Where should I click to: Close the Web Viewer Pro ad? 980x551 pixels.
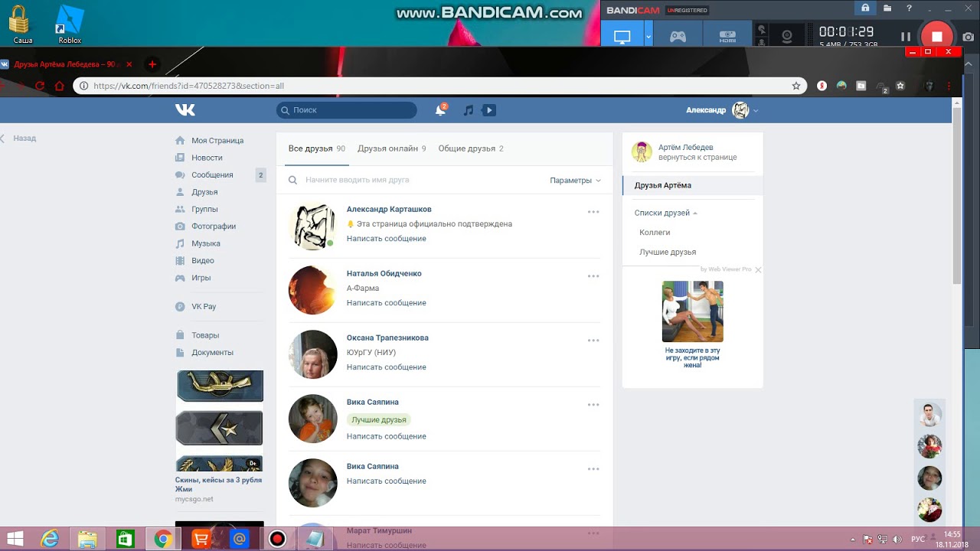(758, 270)
